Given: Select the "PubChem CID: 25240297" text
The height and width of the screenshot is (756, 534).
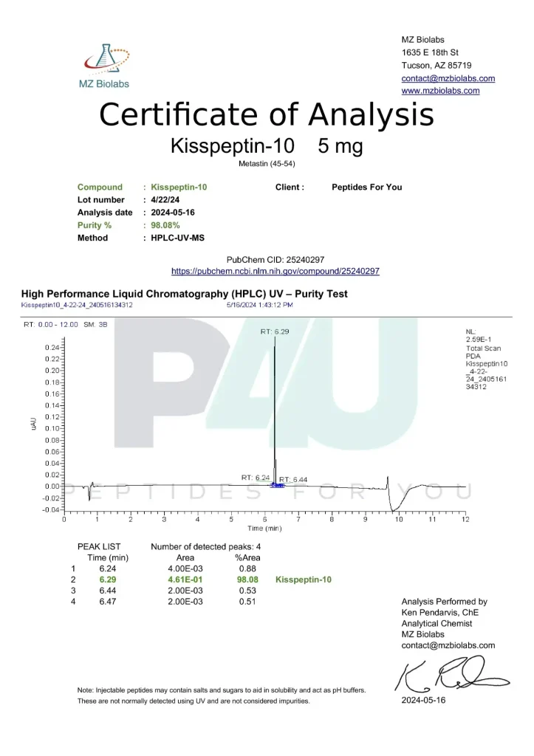Looking at the screenshot, I should point(275,259).
